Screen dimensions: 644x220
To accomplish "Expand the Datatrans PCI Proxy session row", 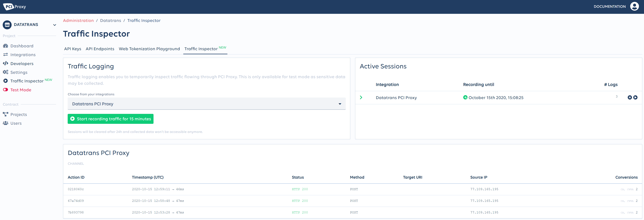I will coord(361,97).
